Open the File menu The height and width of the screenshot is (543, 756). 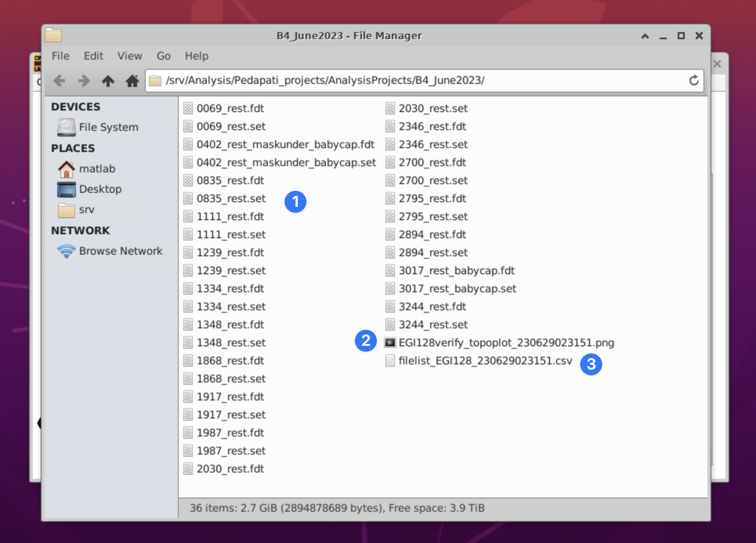pos(60,56)
